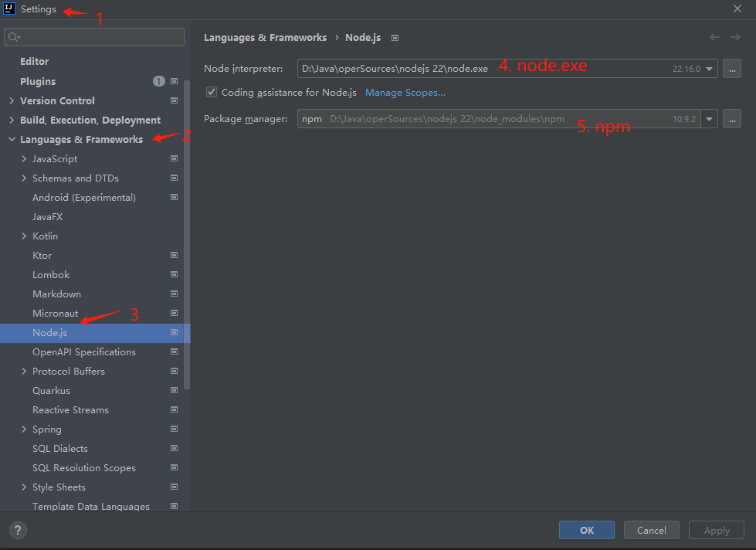Click project-level icon beside SQL Dialects

pyautogui.click(x=174, y=448)
